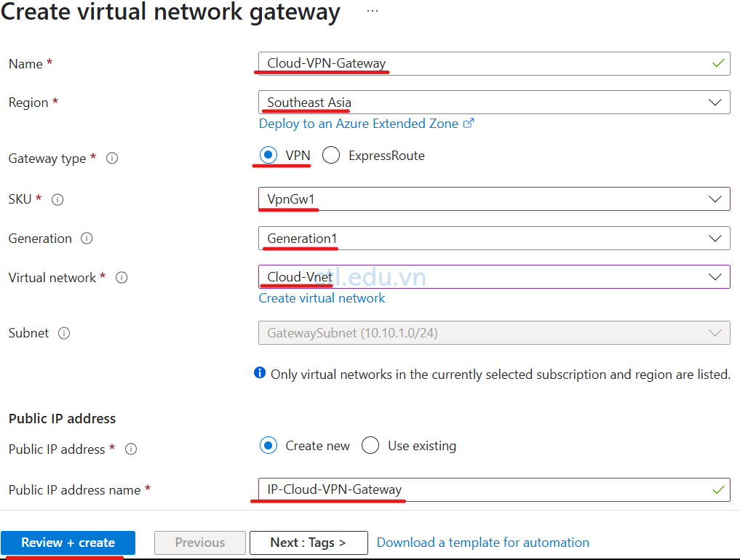740x560 pixels.
Task: Click the Public IP address name label
Action: click(x=74, y=490)
